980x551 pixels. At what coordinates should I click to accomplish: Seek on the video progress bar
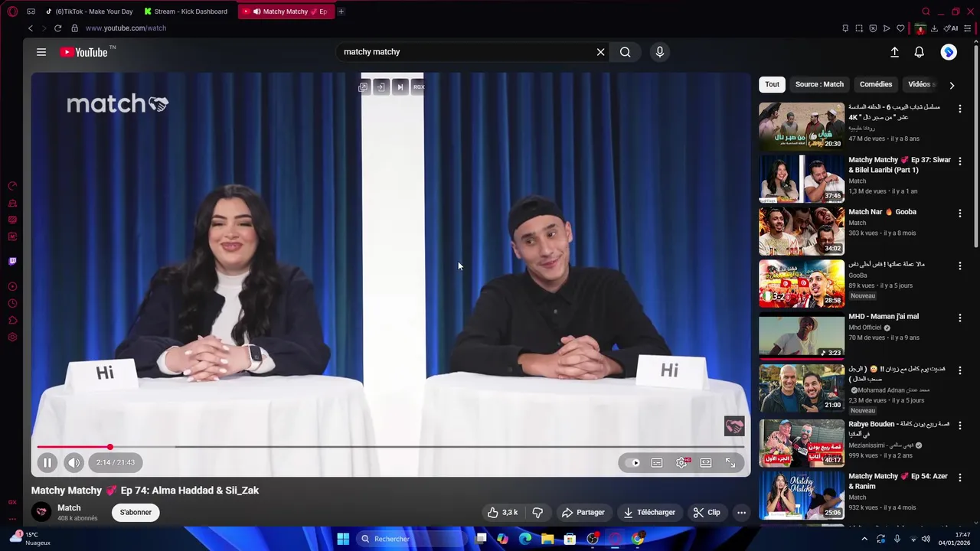390,447
